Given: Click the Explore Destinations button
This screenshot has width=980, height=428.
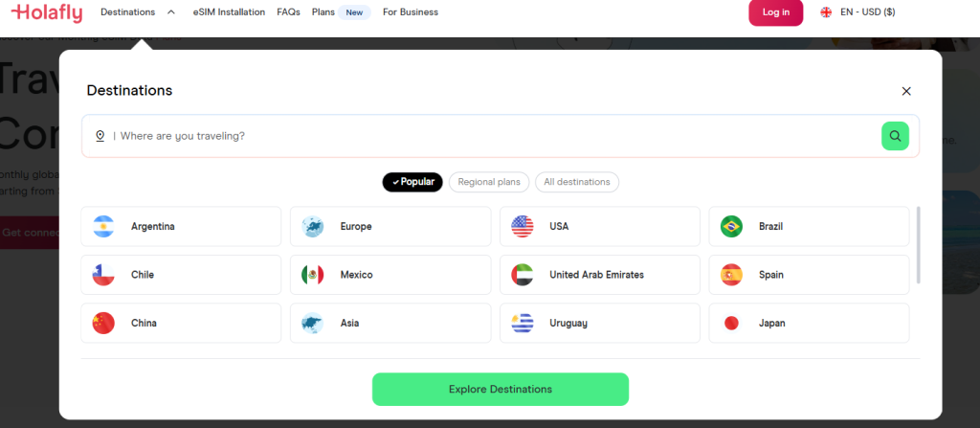Looking at the screenshot, I should [x=500, y=390].
